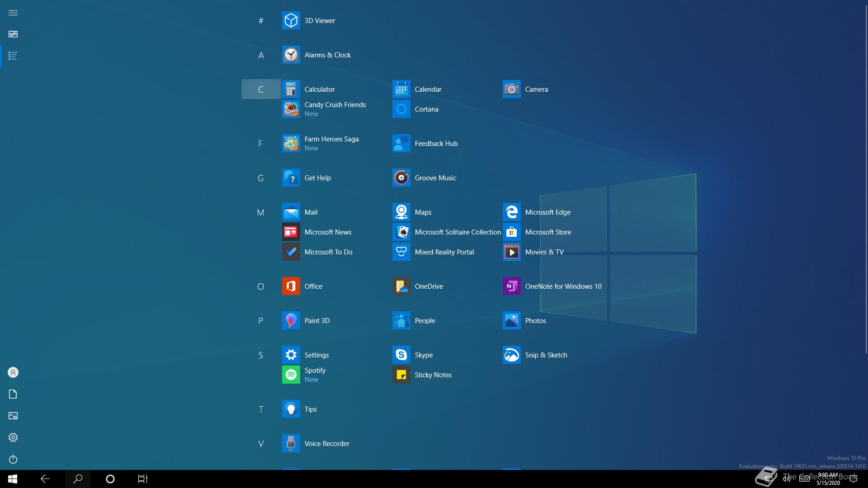Open the 3D Viewer app icon
Screen dimensions: 868x488
(x=291, y=20)
